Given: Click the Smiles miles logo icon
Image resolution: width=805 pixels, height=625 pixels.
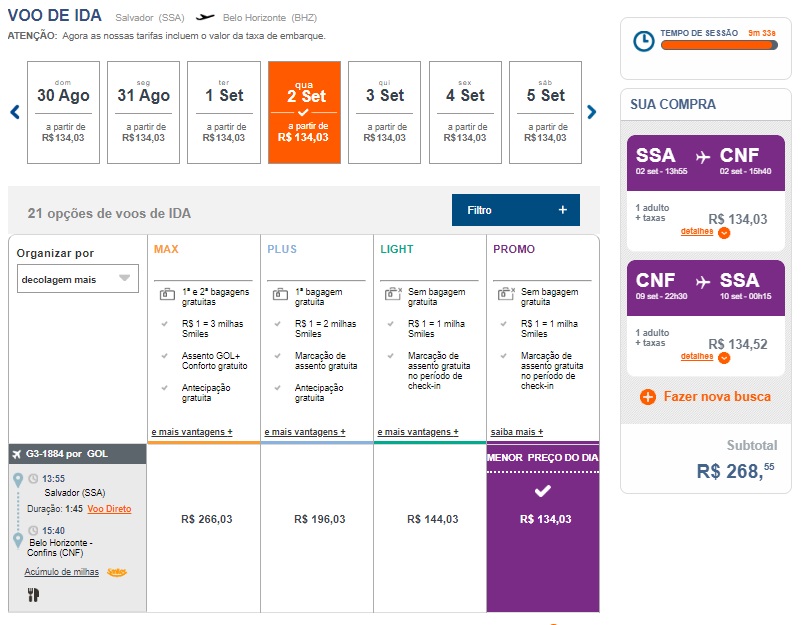Looking at the screenshot, I should (x=117, y=572).
